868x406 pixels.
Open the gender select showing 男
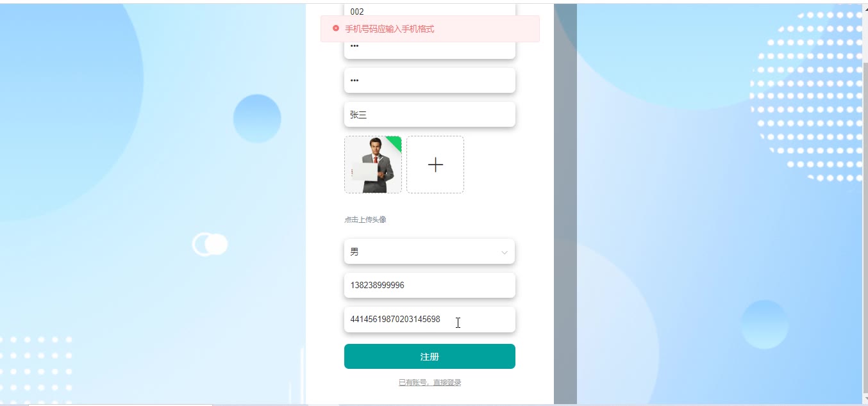[x=430, y=252]
